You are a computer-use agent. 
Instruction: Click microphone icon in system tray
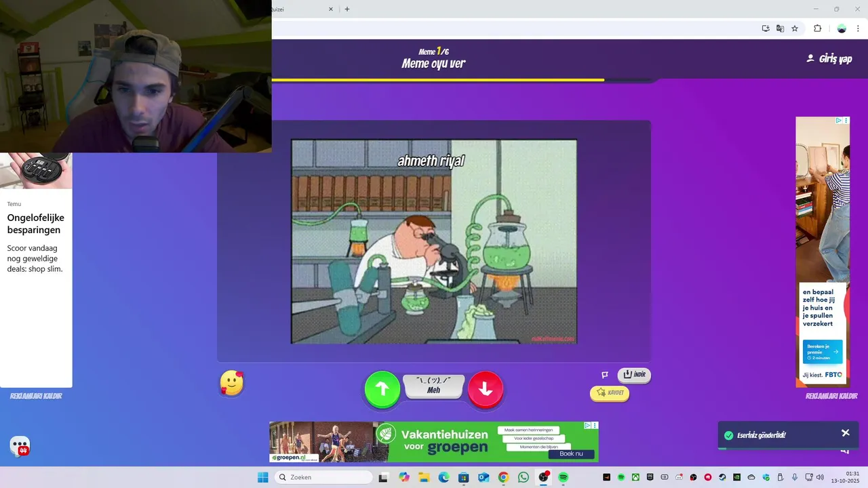(795, 477)
